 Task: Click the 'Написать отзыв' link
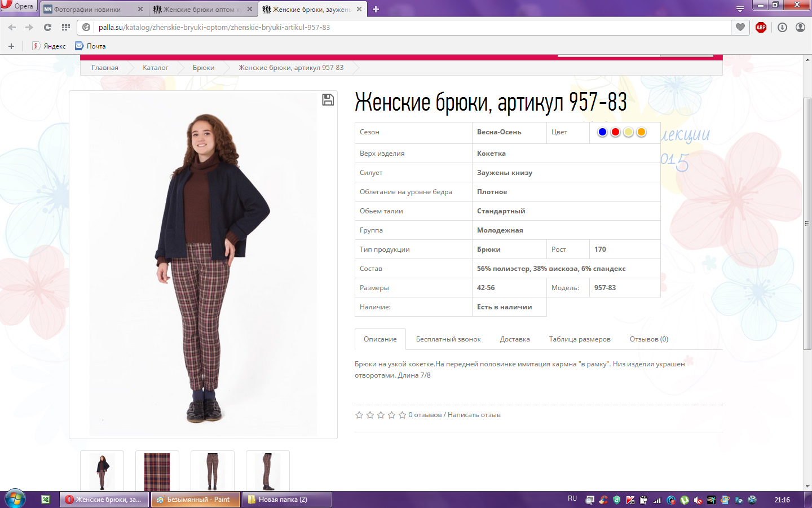point(474,415)
